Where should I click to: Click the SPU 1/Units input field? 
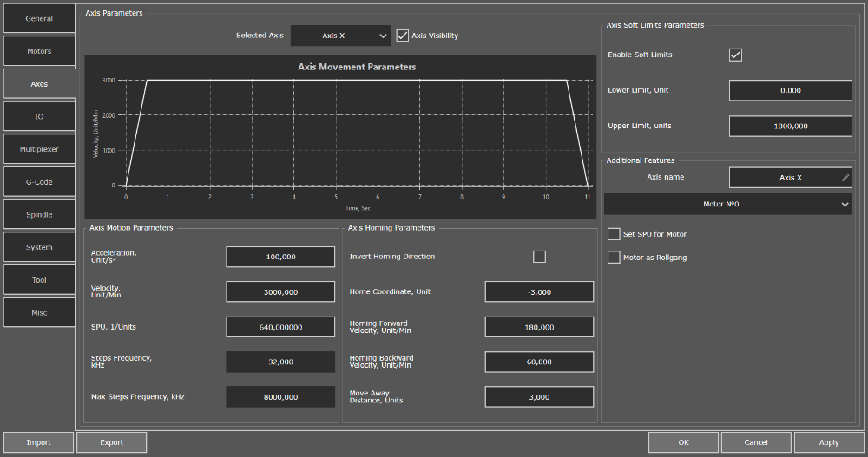(280, 327)
